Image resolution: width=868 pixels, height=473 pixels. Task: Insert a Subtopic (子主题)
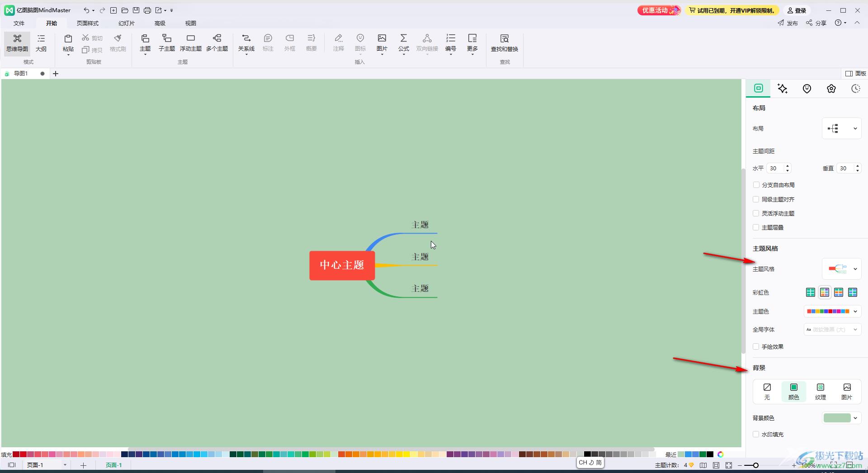click(x=167, y=43)
